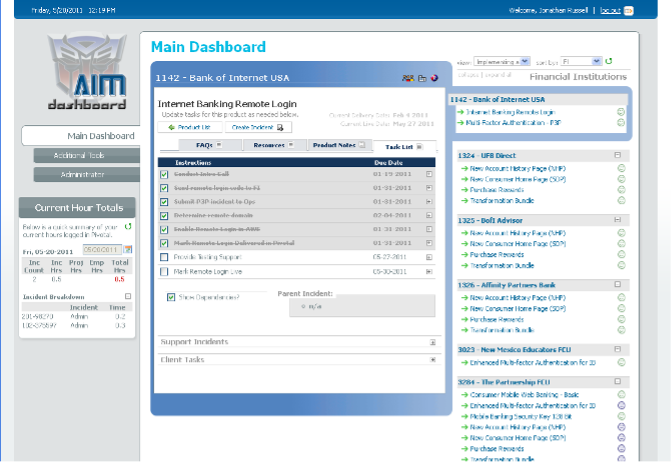Click the detail icon on Determine remote domain row
672x462 pixels.
429,215
